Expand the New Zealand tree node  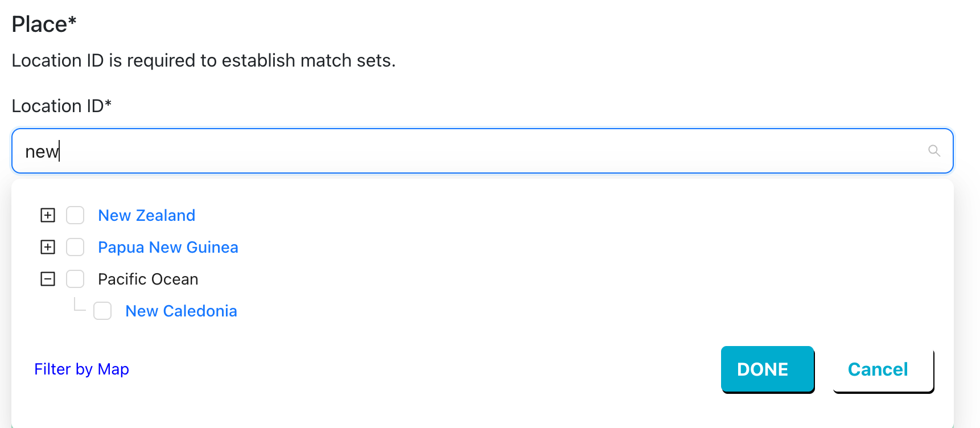pos(48,215)
